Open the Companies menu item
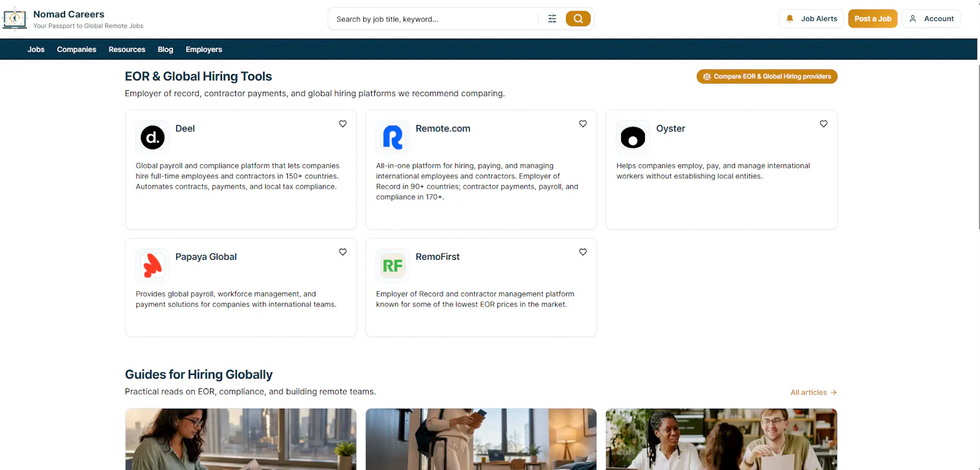 (x=77, y=50)
